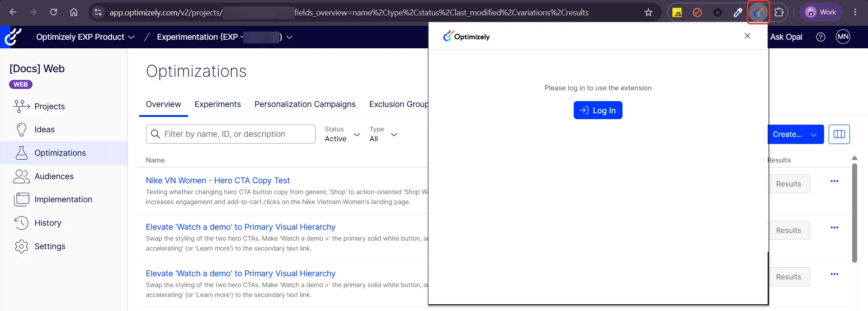Open the help question mark icon
This screenshot has width=868, height=311.
coord(821,37)
